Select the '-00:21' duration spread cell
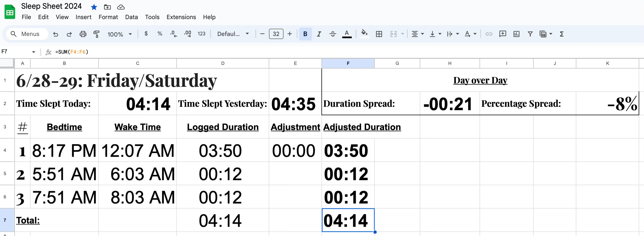This screenshot has height=236, width=644. [450, 103]
